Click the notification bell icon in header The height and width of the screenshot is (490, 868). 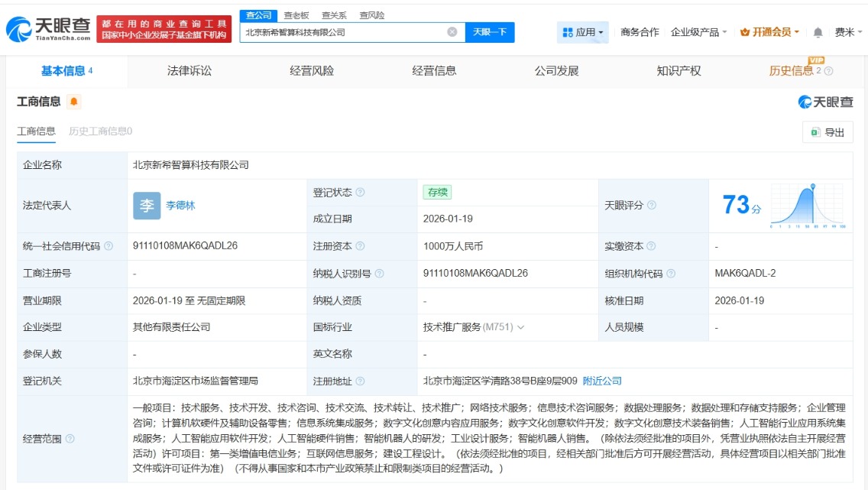pyautogui.click(x=818, y=32)
